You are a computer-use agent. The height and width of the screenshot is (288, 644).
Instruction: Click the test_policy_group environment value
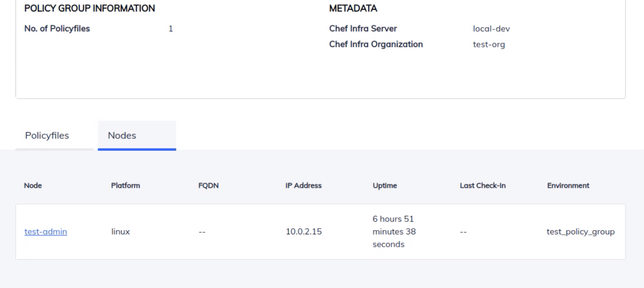click(580, 232)
